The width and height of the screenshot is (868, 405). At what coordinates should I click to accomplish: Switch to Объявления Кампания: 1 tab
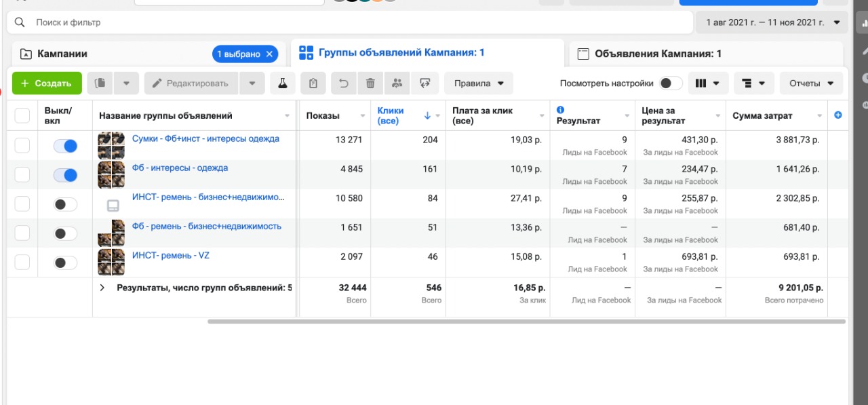706,54
